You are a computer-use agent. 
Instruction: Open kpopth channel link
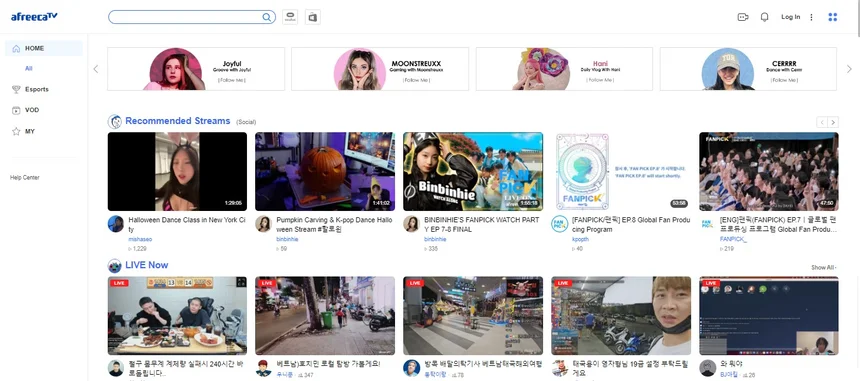580,240
